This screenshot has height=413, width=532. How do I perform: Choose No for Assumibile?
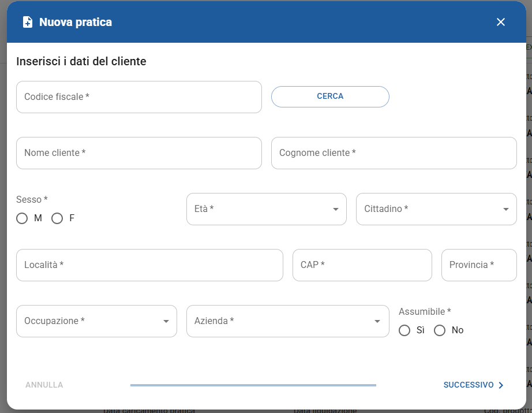(x=440, y=330)
